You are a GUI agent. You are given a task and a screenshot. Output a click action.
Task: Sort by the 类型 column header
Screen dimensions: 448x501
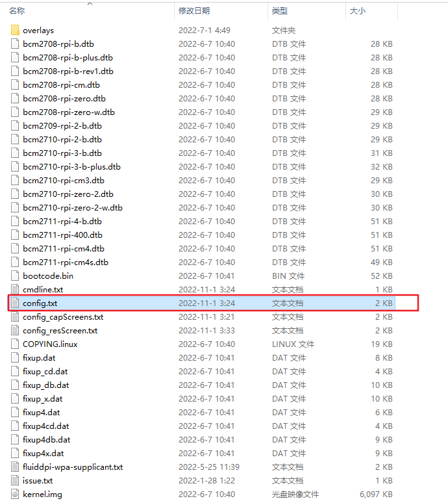tap(280, 11)
